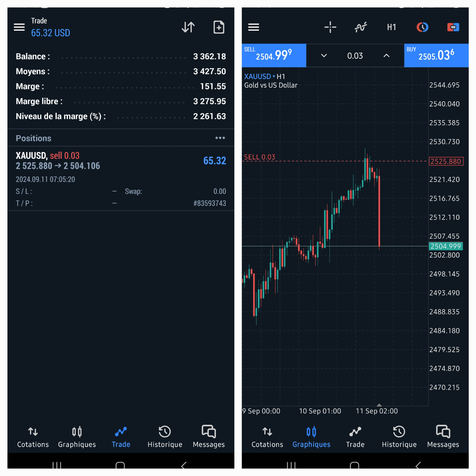Open hamburger menu on Trade screen

pos(19,27)
